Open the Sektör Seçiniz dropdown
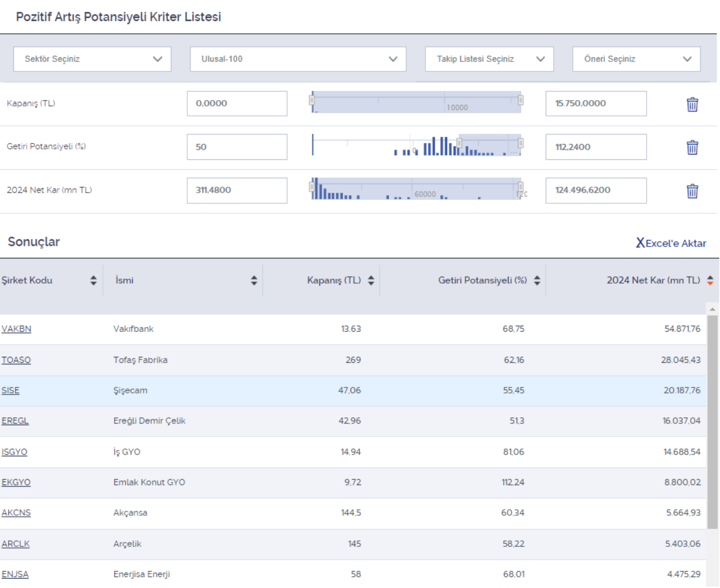 pyautogui.click(x=92, y=59)
